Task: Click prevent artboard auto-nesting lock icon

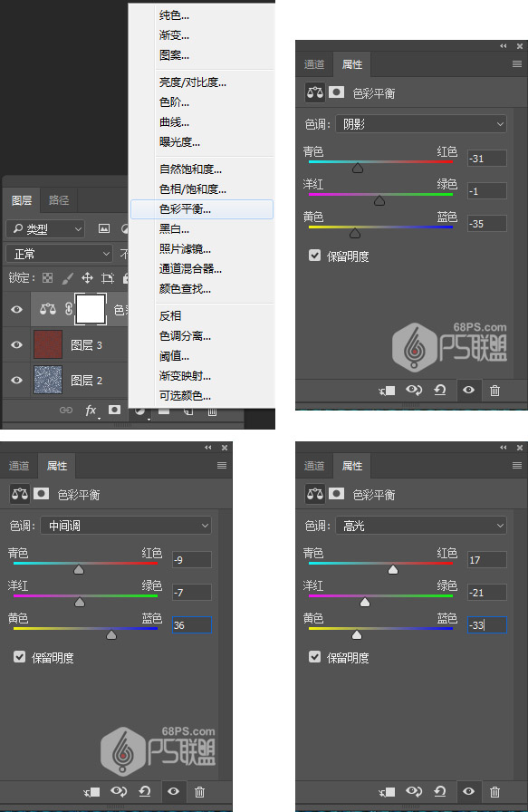Action: [x=107, y=278]
